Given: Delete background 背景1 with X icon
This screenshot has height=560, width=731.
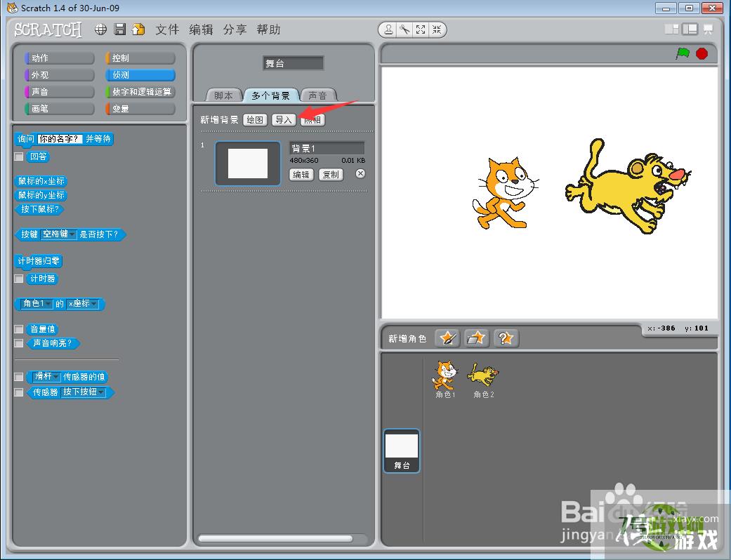Looking at the screenshot, I should point(360,174).
